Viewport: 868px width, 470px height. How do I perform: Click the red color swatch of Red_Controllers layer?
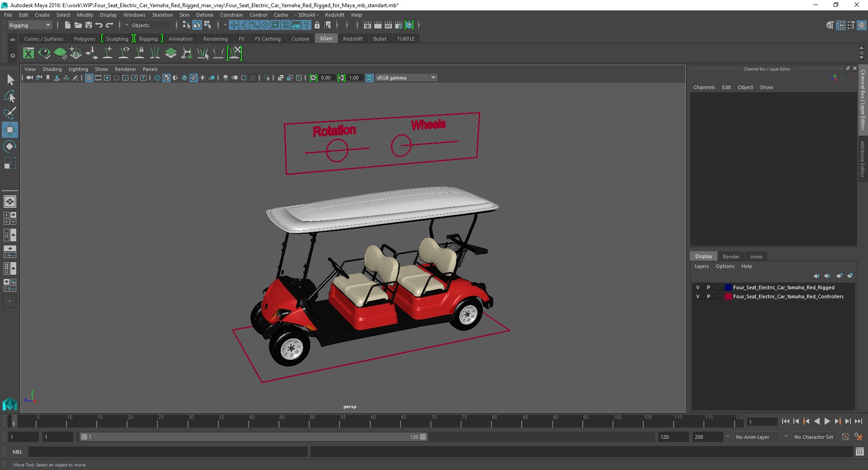(x=728, y=296)
